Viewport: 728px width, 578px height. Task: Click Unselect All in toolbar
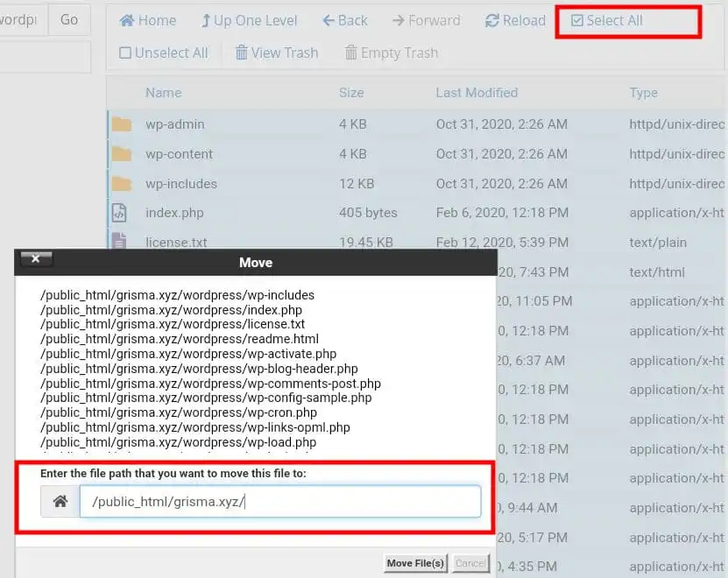(x=164, y=53)
